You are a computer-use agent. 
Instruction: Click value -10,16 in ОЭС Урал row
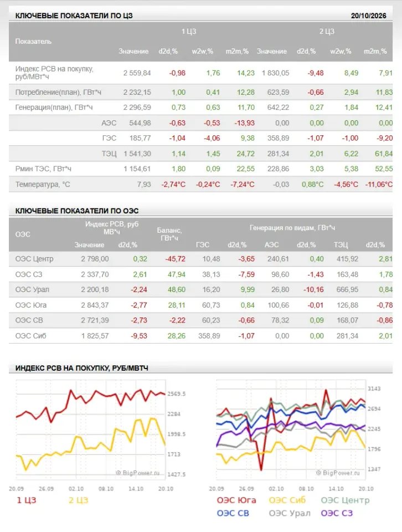click(x=313, y=290)
